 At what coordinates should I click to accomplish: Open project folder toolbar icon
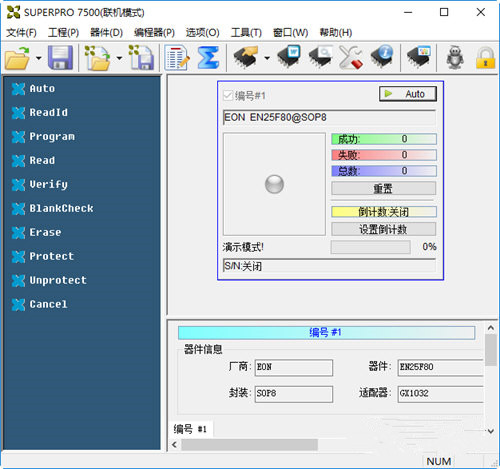coord(97,58)
